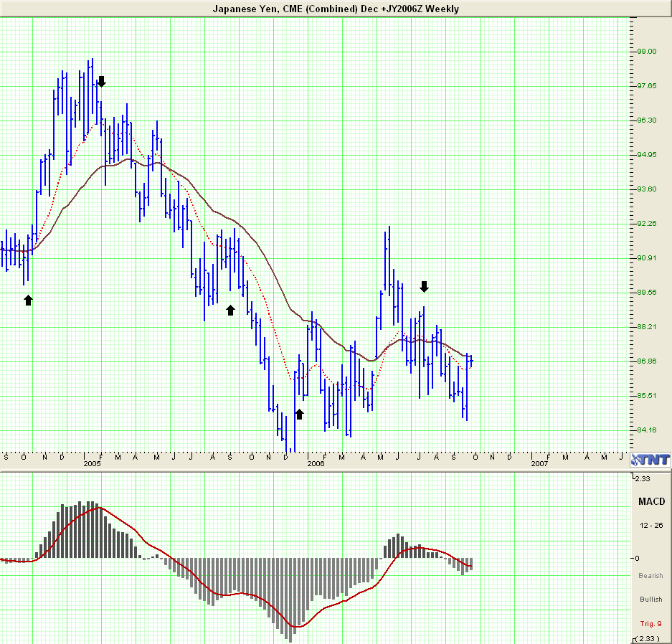Viewport: 672px width, 644px height.
Task: Click the chart title Japanese Yen Weekly
Action: tap(336, 9)
